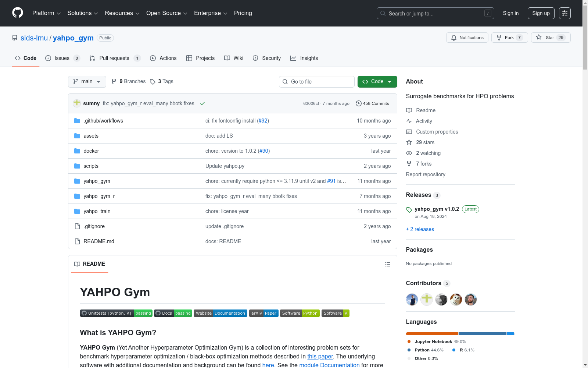Open the global navigation menu icon
588x368 pixels.
(565, 13)
